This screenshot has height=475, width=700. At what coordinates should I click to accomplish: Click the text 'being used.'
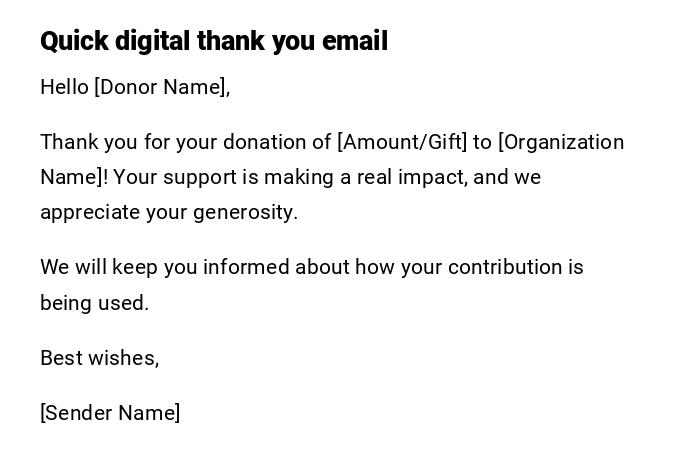coord(94,303)
